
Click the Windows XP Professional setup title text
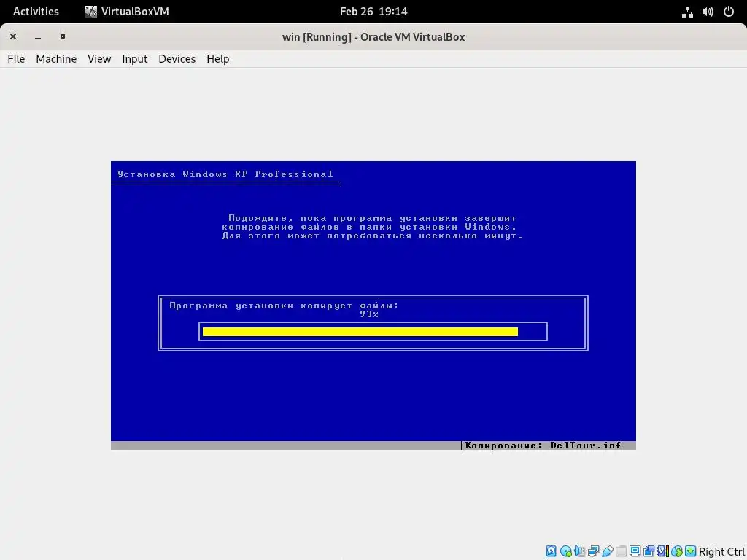click(x=225, y=174)
